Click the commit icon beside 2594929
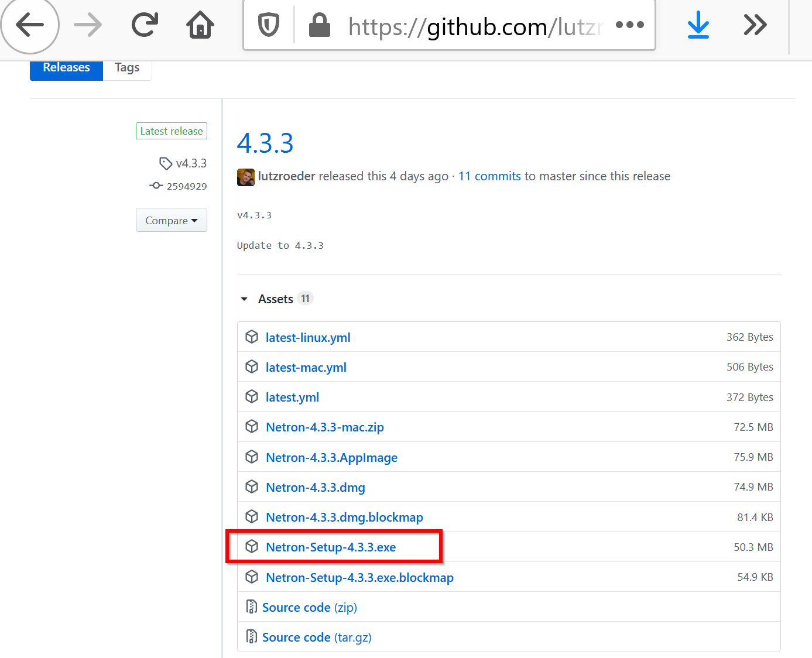Viewport: 812px width, 658px height. tap(156, 186)
